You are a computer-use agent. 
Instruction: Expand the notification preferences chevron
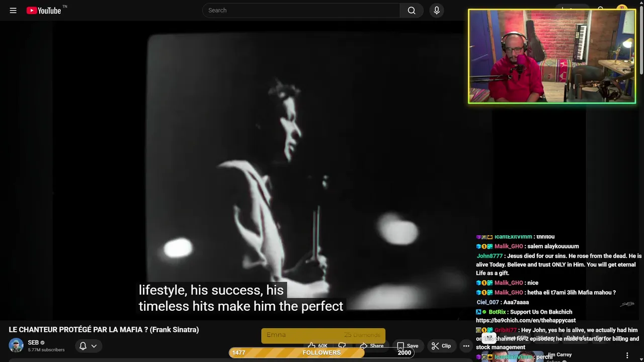[x=94, y=346]
